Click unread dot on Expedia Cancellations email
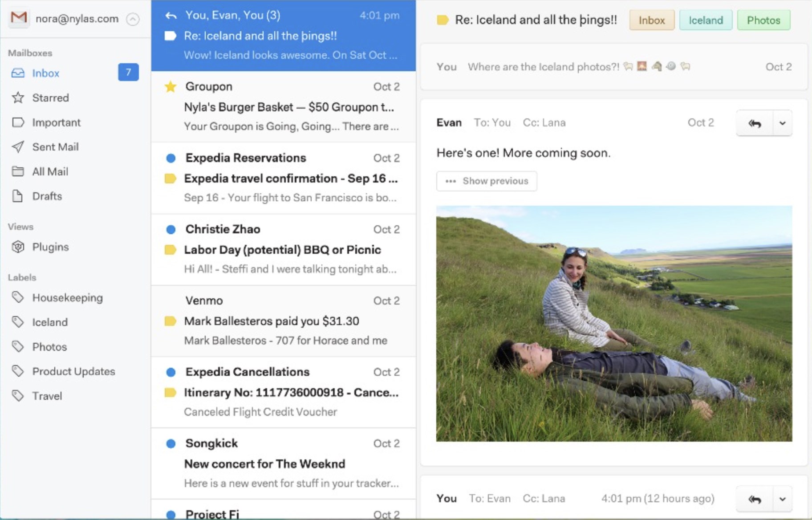812x520 pixels. 171,372
